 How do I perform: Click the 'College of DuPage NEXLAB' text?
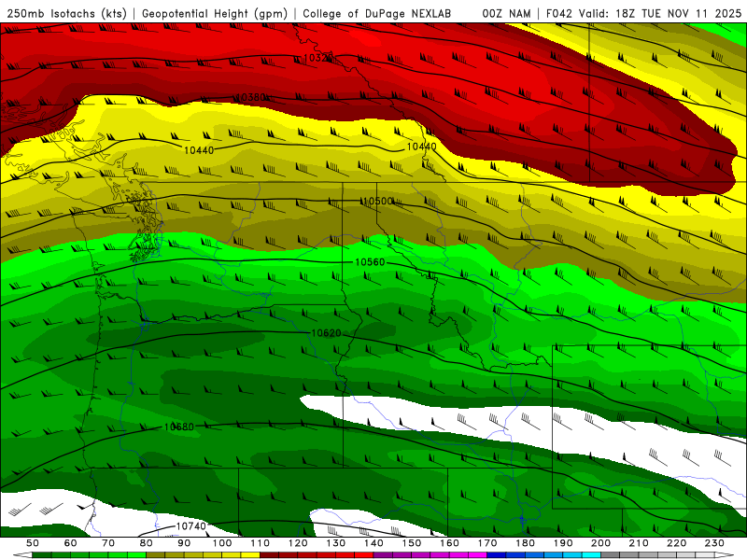click(x=376, y=14)
